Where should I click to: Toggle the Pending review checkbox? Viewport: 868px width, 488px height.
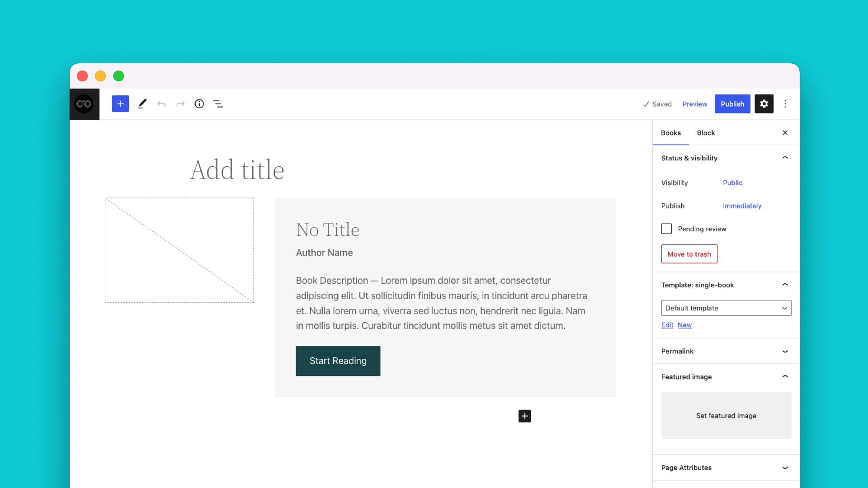pos(666,228)
